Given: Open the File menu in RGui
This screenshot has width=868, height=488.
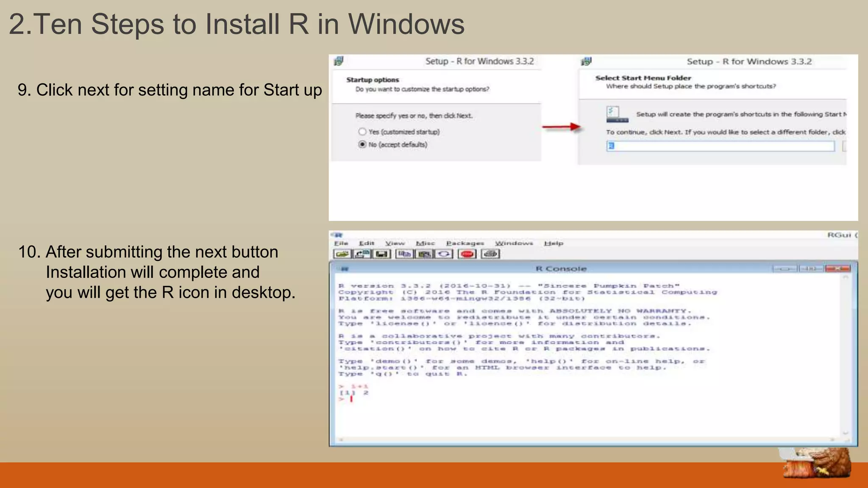Looking at the screenshot, I should tap(341, 243).
